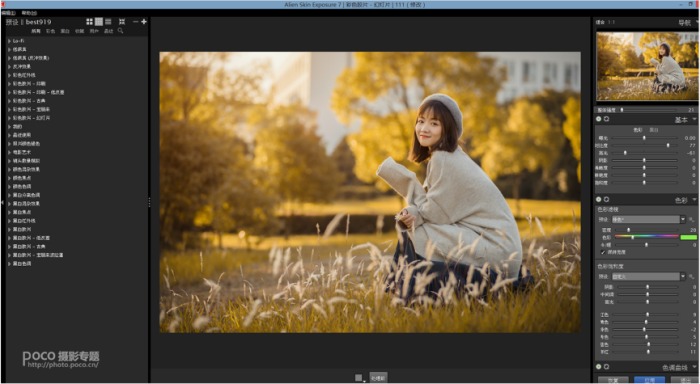Click the expand-arrows icon in presets header
This screenshot has width=700, height=384.
click(122, 21)
